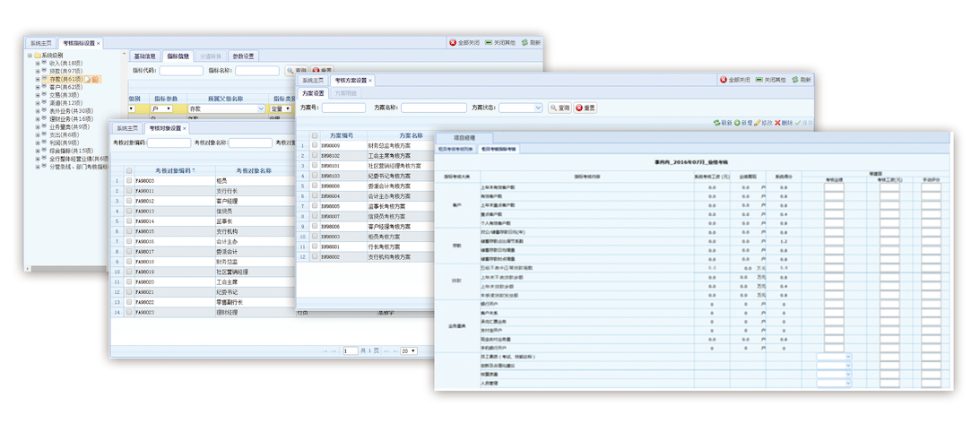
Task: Close the 考核指标设置 tab with its x
Action: tap(98, 43)
